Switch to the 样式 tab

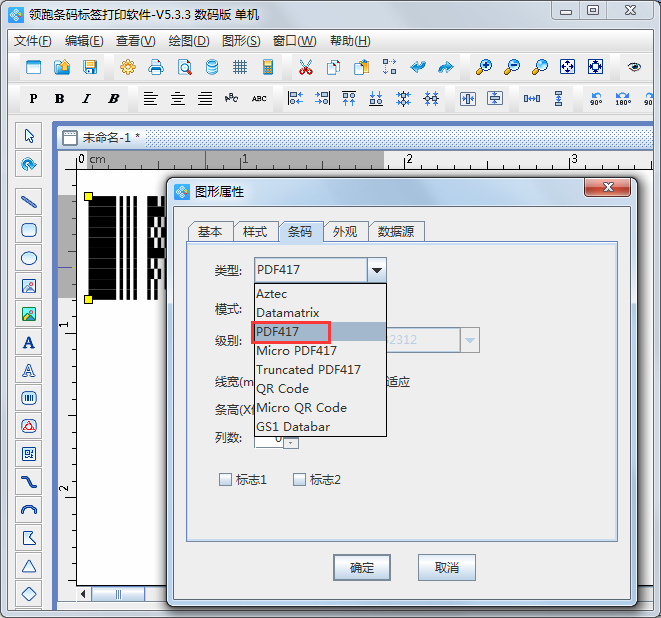point(255,231)
